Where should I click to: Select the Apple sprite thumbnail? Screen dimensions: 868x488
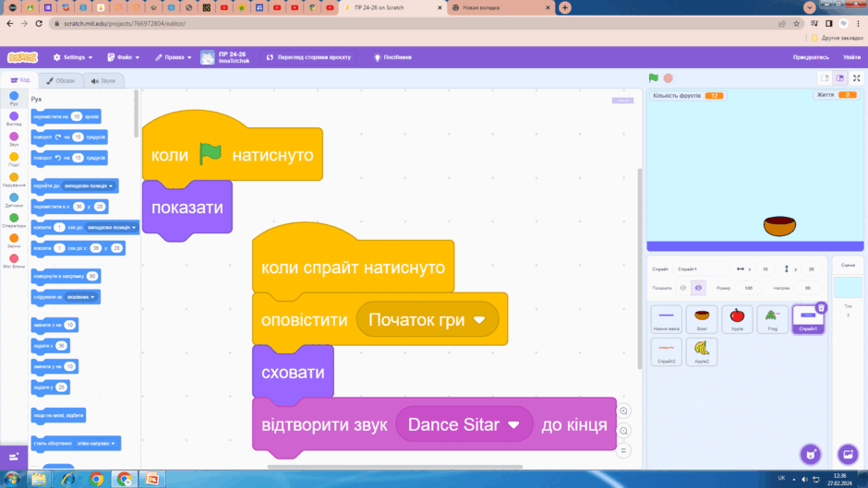pos(738,318)
